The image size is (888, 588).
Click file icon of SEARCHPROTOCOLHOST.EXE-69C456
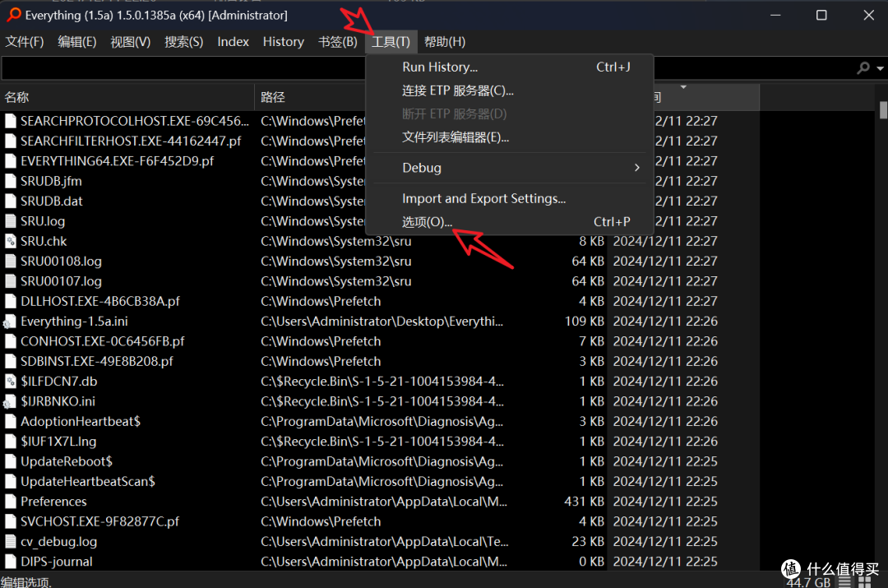(10, 121)
